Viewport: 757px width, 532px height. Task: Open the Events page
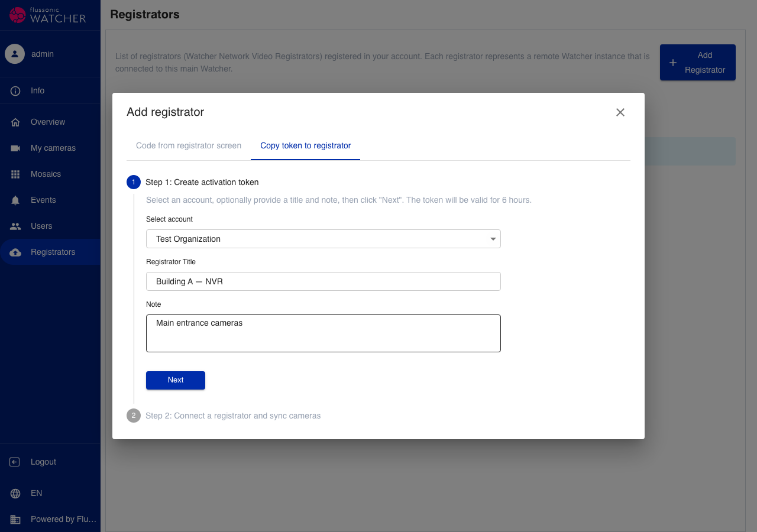(x=50, y=200)
